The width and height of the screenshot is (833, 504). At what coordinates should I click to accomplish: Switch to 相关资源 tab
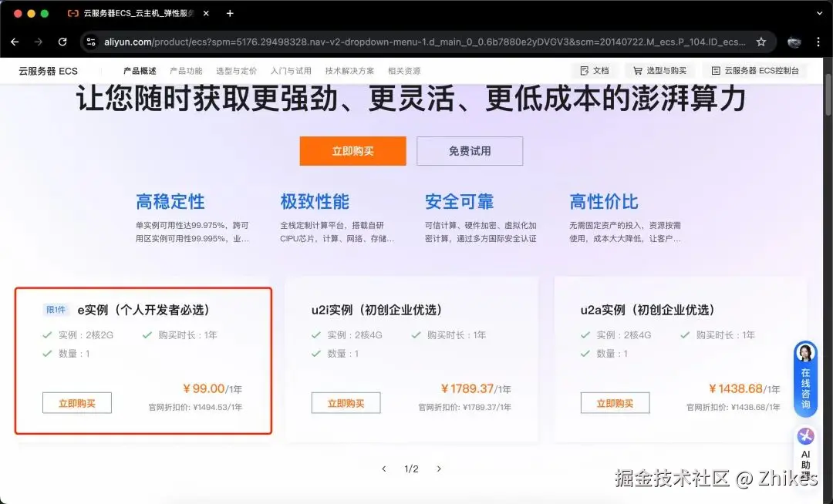404,71
